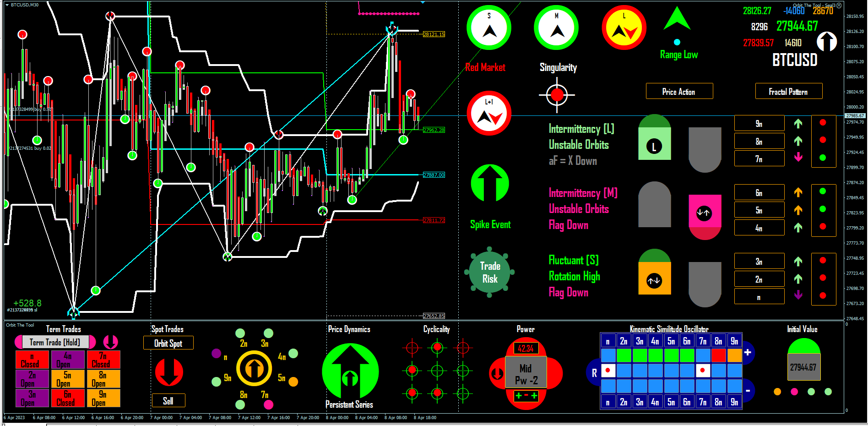The height and width of the screenshot is (426, 868).
Task: Click the 28121.15 price label on chart
Action: tap(434, 34)
